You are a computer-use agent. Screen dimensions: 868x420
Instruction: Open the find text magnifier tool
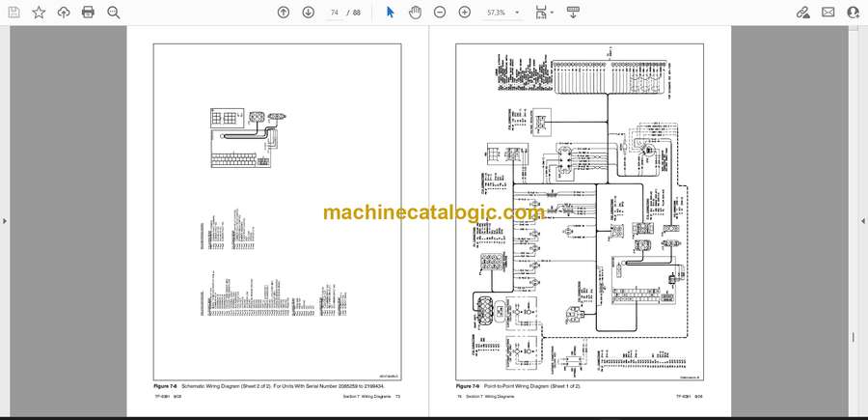pos(114,13)
